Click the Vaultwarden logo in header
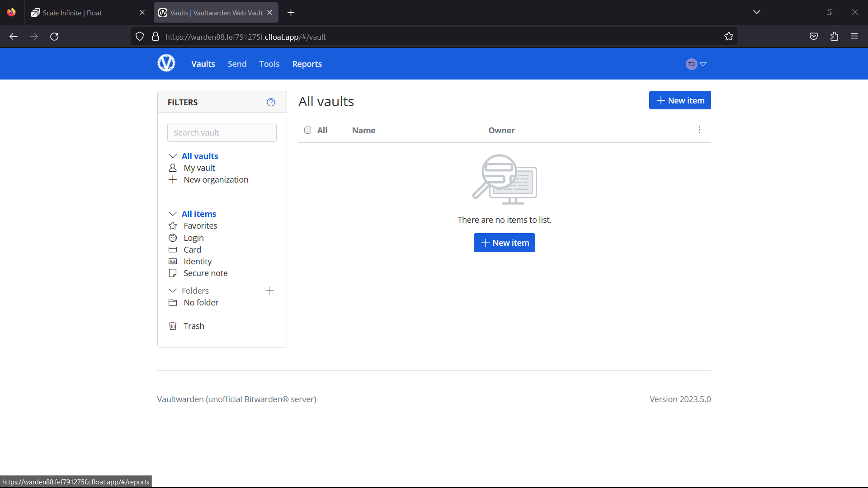 (166, 63)
